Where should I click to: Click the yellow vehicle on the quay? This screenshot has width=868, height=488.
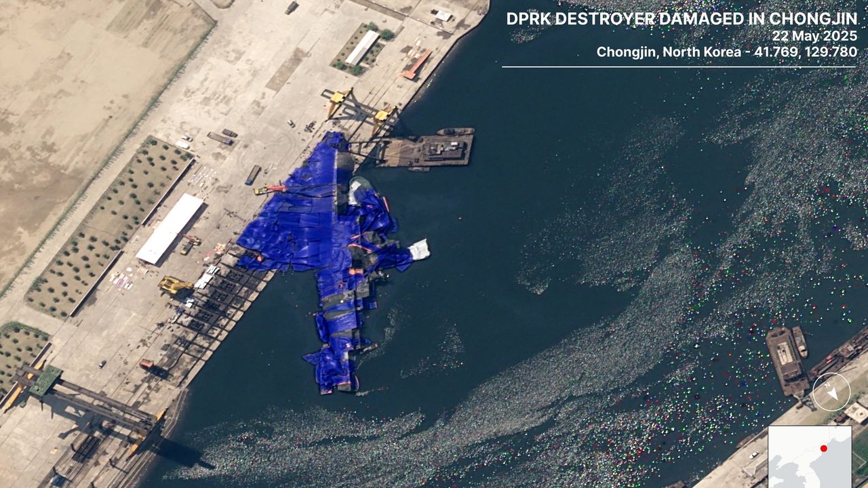pyautogui.click(x=175, y=285)
